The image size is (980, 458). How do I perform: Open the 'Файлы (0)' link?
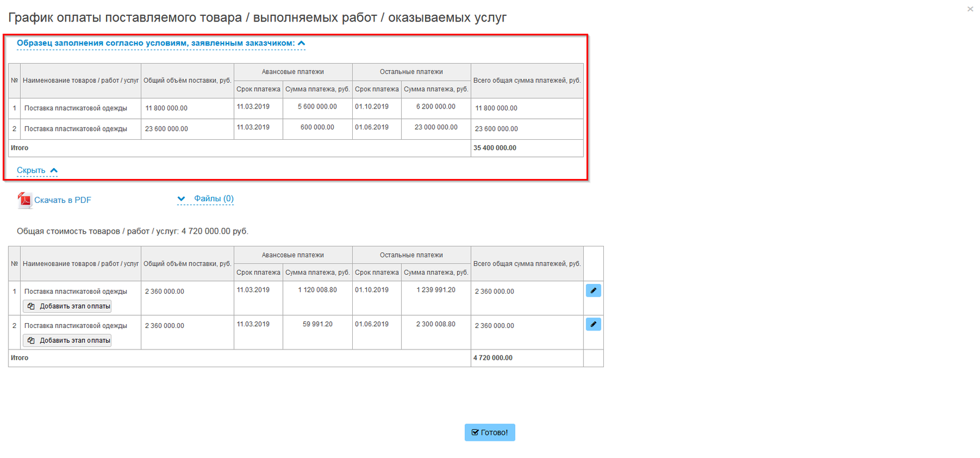214,199
